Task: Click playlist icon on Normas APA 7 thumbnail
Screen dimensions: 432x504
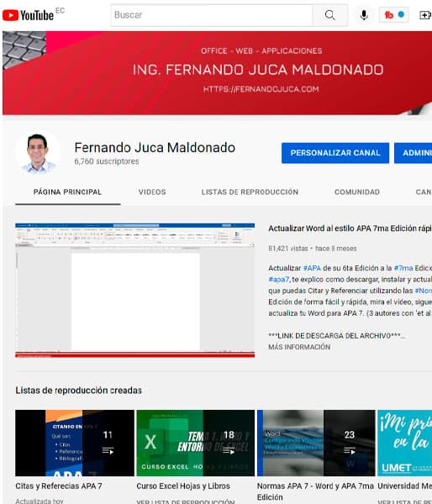Action: [x=350, y=451]
